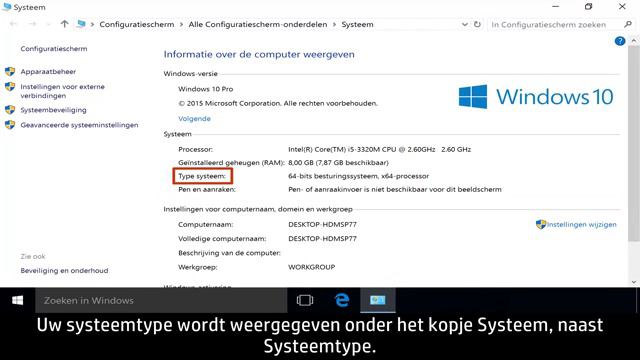Close the Systeem window
Viewport: 640px width, 360px height.
tap(622, 7)
